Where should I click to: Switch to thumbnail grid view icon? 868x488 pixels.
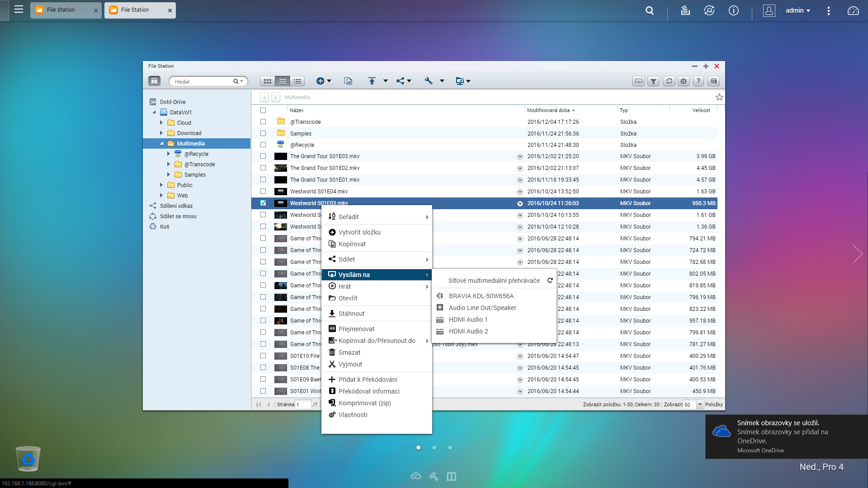pyautogui.click(x=267, y=81)
